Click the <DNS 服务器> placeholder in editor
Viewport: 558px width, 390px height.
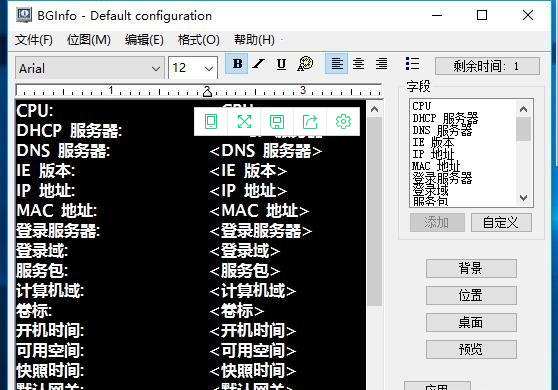265,151
